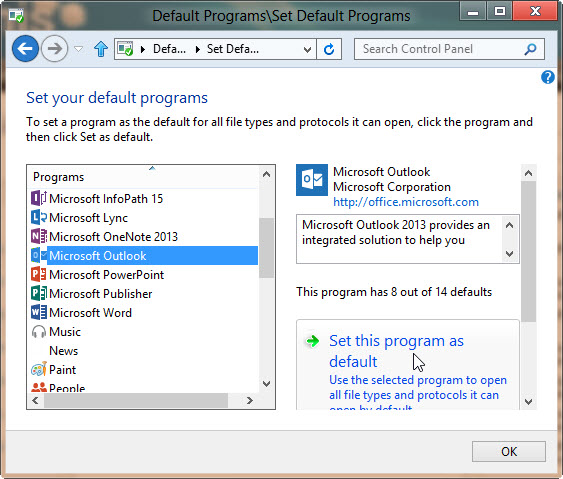
Task: Select Microsoft Word in programs list
Action: 90,313
